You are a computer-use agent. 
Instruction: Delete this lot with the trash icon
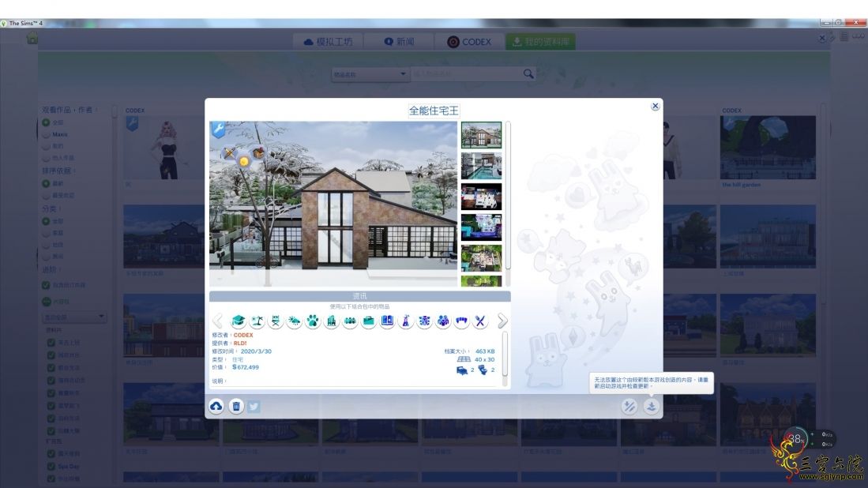click(236, 407)
